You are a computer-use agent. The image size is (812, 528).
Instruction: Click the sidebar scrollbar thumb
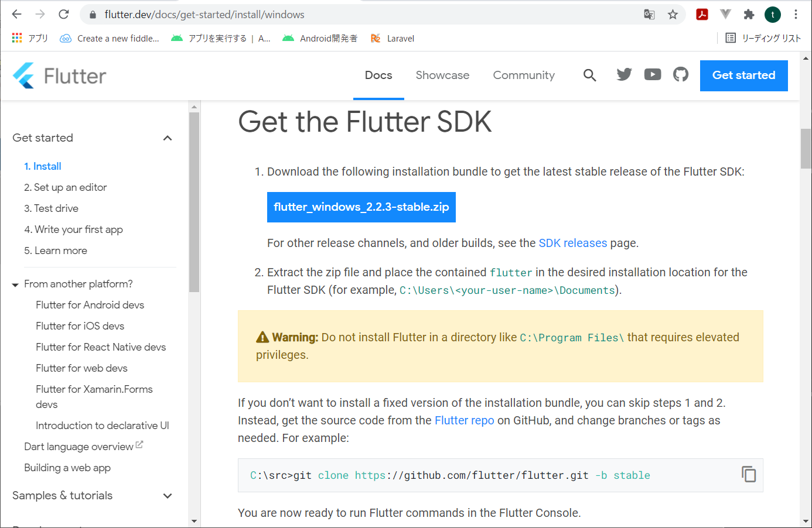click(195, 202)
